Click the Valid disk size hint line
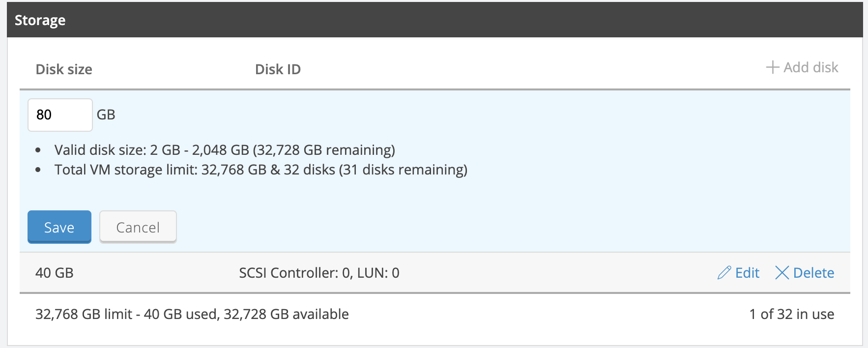 click(225, 150)
